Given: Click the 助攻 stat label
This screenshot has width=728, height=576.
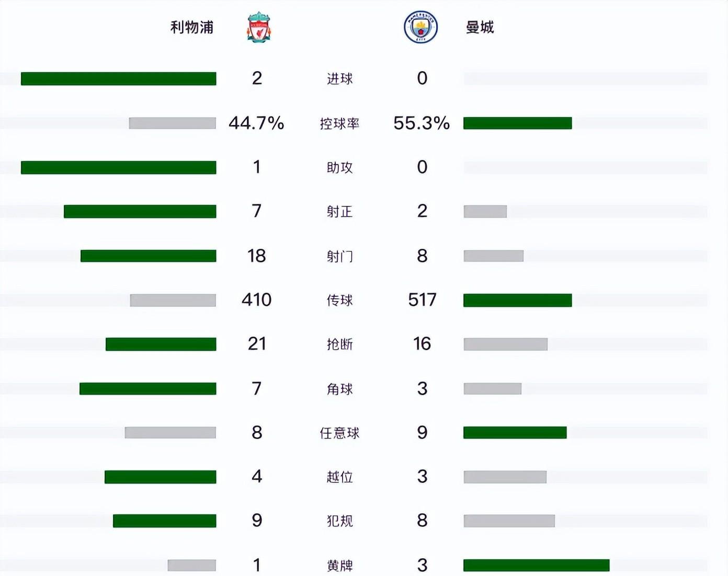Looking at the screenshot, I should tap(339, 168).
